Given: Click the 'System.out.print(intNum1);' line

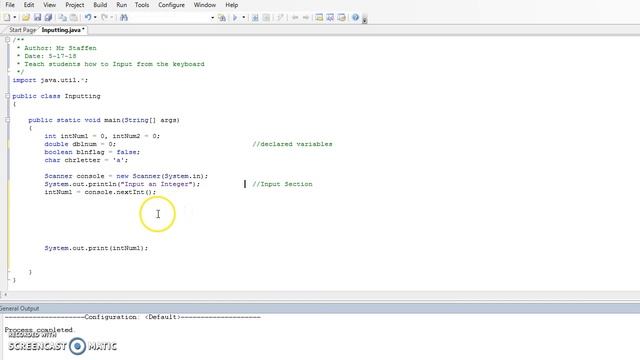Looking at the screenshot, I should [96, 248].
